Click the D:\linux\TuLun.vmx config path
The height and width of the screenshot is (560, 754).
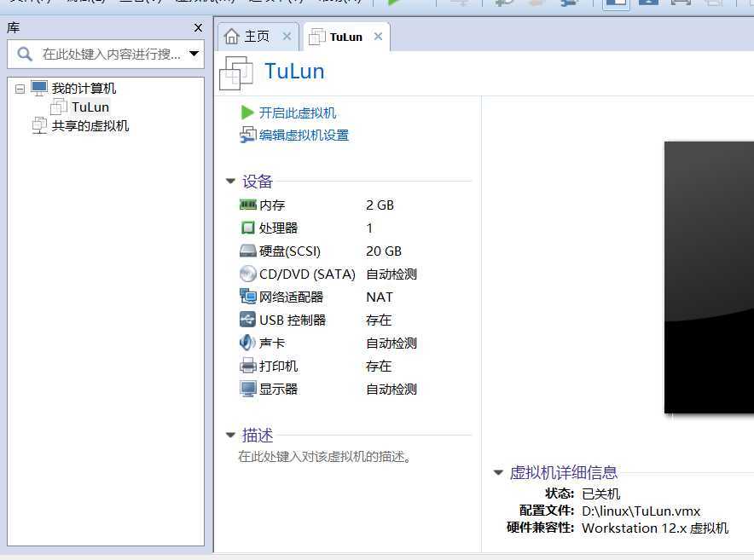(641, 511)
